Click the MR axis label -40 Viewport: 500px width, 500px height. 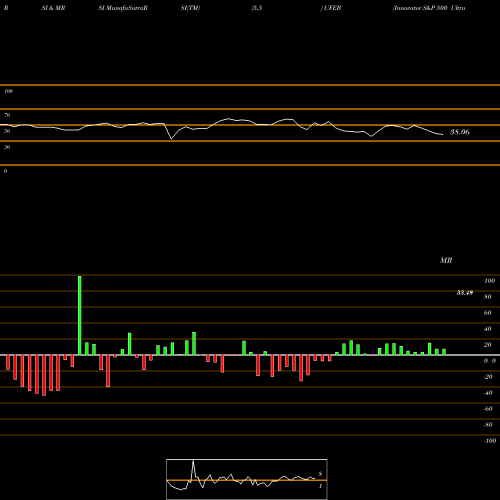(x=488, y=393)
